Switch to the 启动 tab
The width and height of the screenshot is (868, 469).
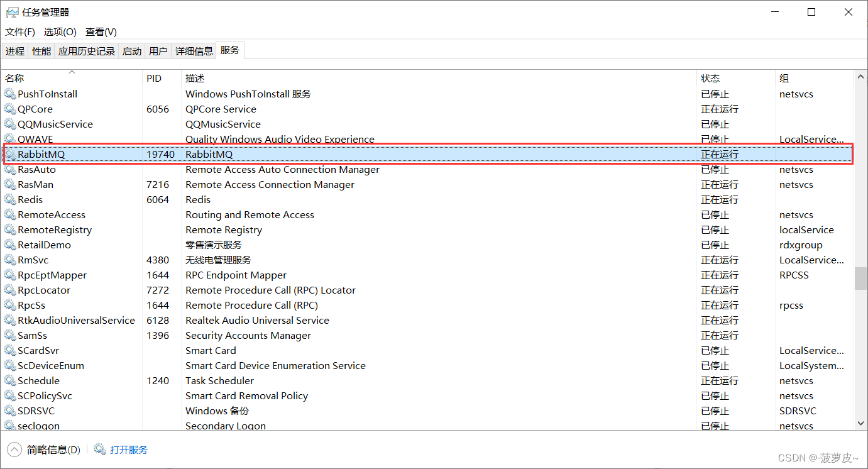(x=132, y=51)
